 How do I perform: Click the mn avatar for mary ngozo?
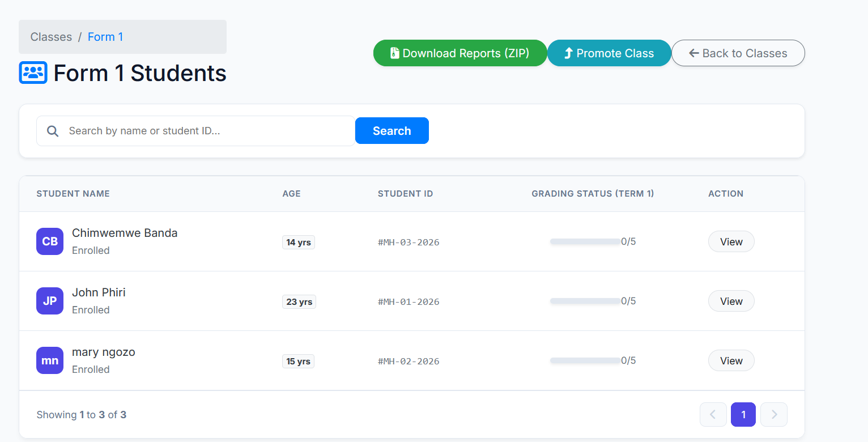[x=50, y=360]
